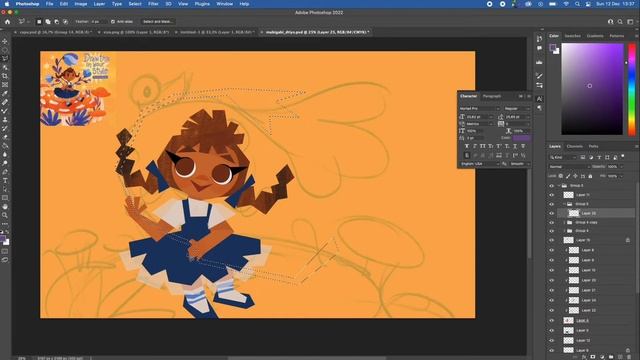
Task: Switch to the Paragraph tab
Action: 491,96
